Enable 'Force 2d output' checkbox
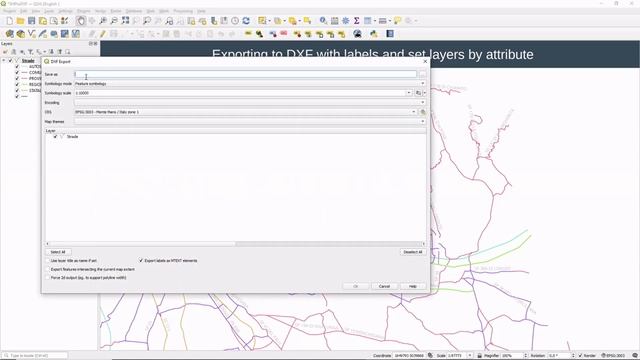Screen dimensions: 640x360 pyautogui.click(x=48, y=278)
